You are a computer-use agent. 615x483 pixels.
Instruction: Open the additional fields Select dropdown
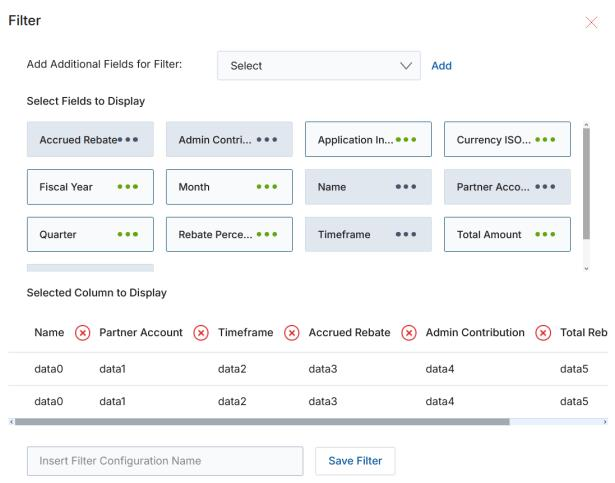tap(319, 66)
